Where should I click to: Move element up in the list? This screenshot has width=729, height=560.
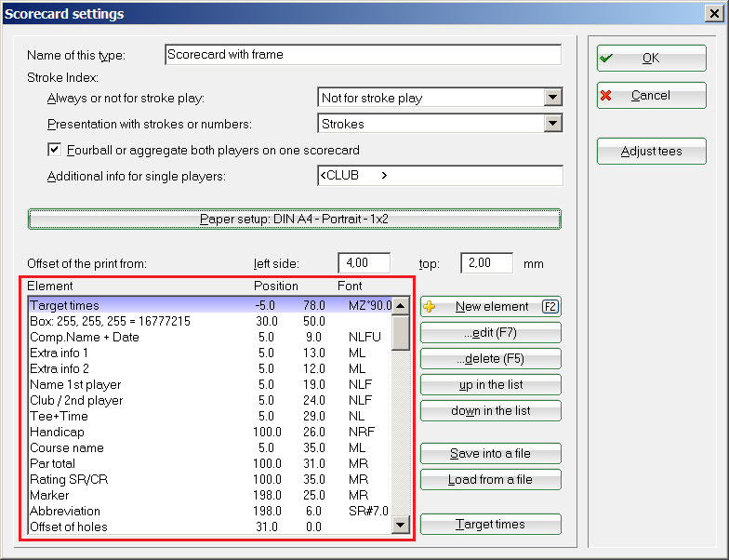(491, 385)
